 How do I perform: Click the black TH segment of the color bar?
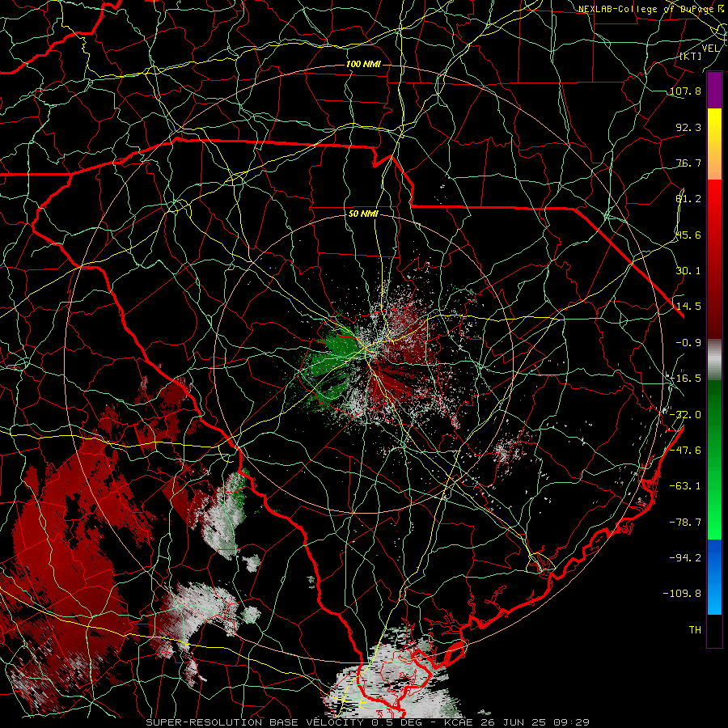tap(714, 630)
